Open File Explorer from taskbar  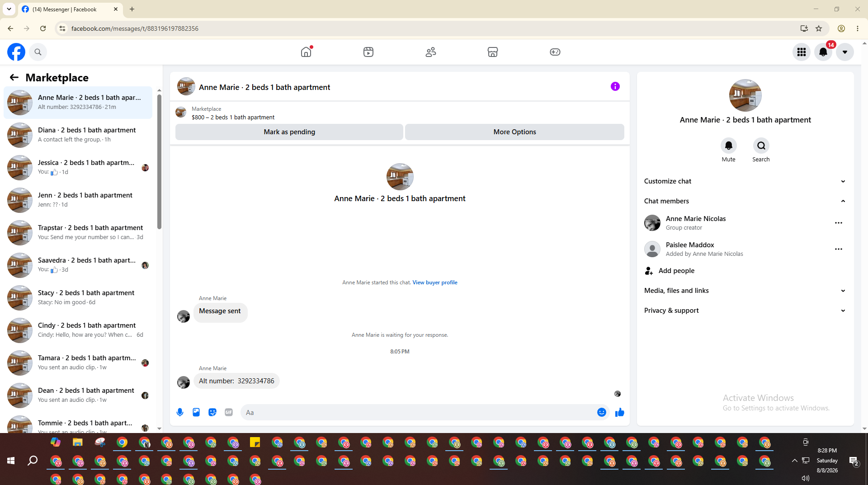coord(78,443)
